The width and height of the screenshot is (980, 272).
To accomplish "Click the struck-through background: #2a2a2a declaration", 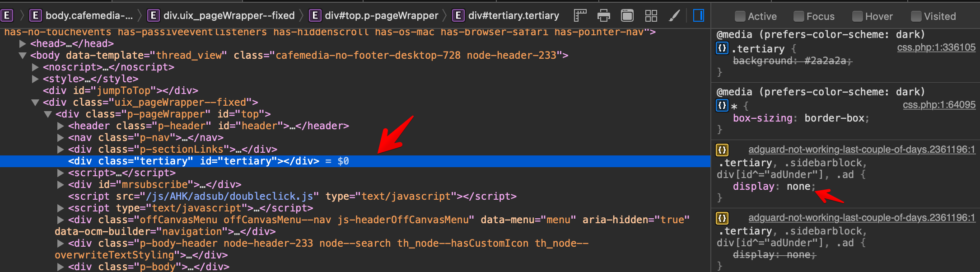I will (792, 61).
